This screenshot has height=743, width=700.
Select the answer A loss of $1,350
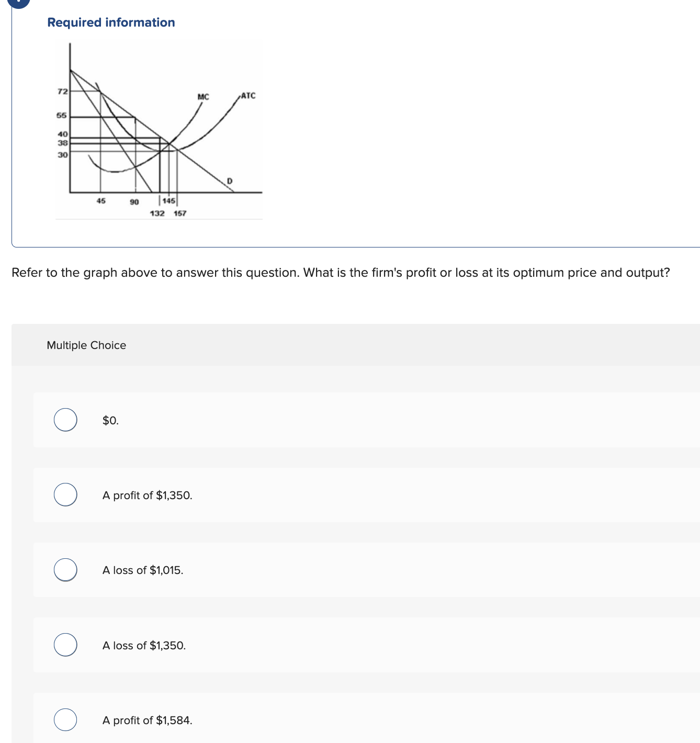coord(65,645)
